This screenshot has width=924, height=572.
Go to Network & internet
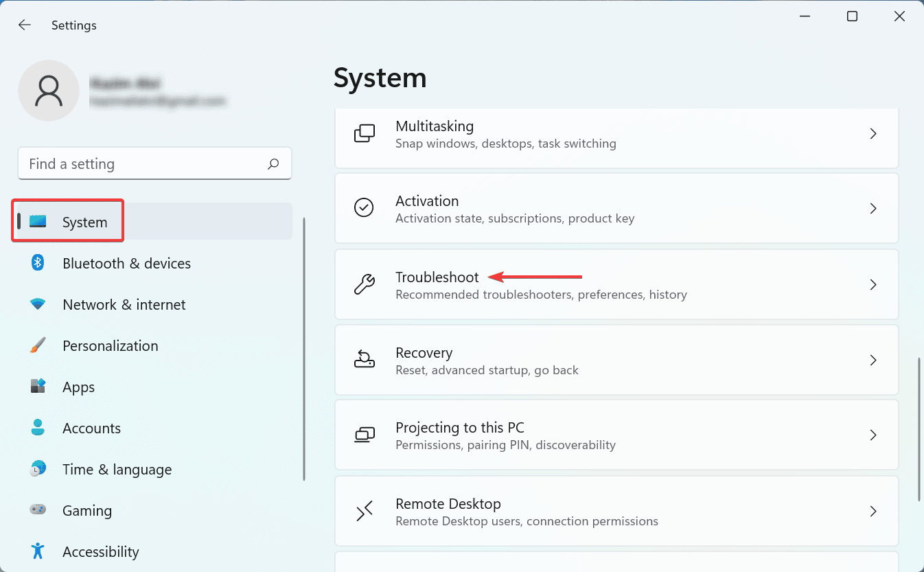click(x=155, y=304)
